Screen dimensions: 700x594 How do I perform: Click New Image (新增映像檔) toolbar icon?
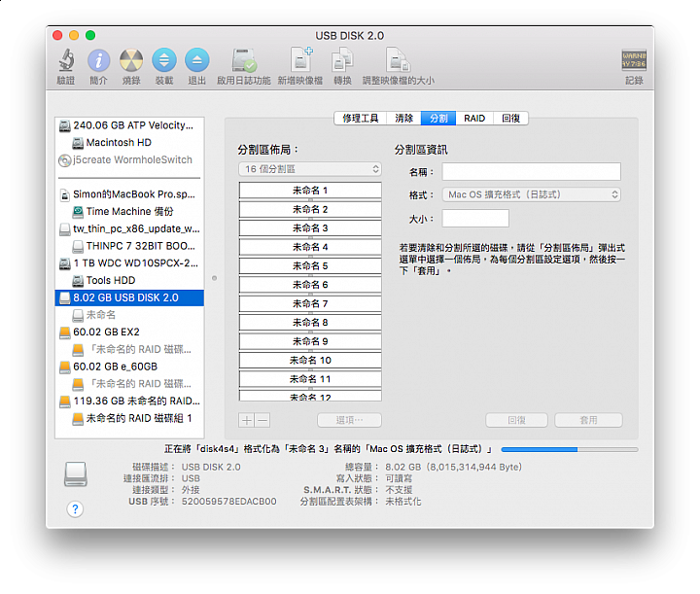pos(300,59)
